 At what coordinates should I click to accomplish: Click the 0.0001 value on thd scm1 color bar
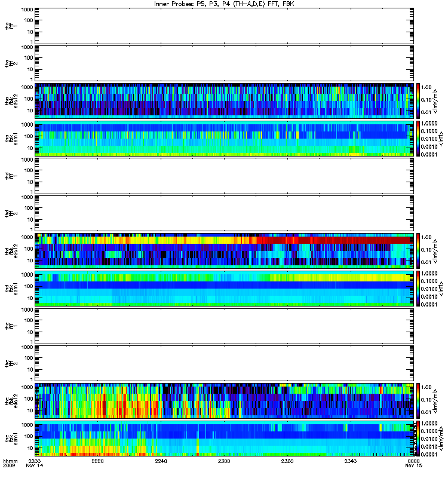(429, 304)
